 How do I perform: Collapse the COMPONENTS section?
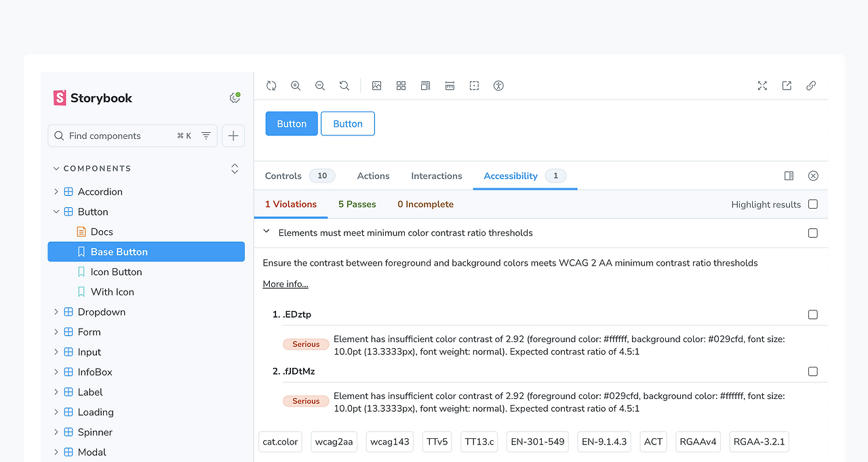(92, 168)
